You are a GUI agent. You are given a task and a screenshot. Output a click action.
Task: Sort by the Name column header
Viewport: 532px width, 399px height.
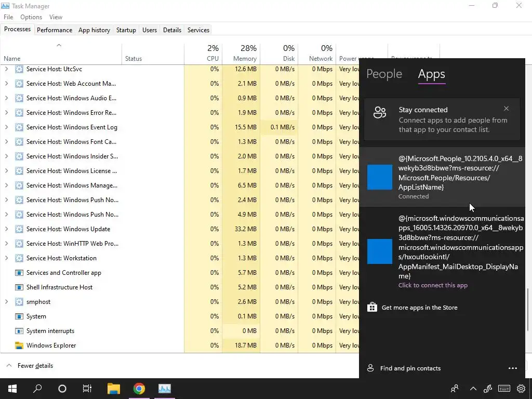[61, 54]
